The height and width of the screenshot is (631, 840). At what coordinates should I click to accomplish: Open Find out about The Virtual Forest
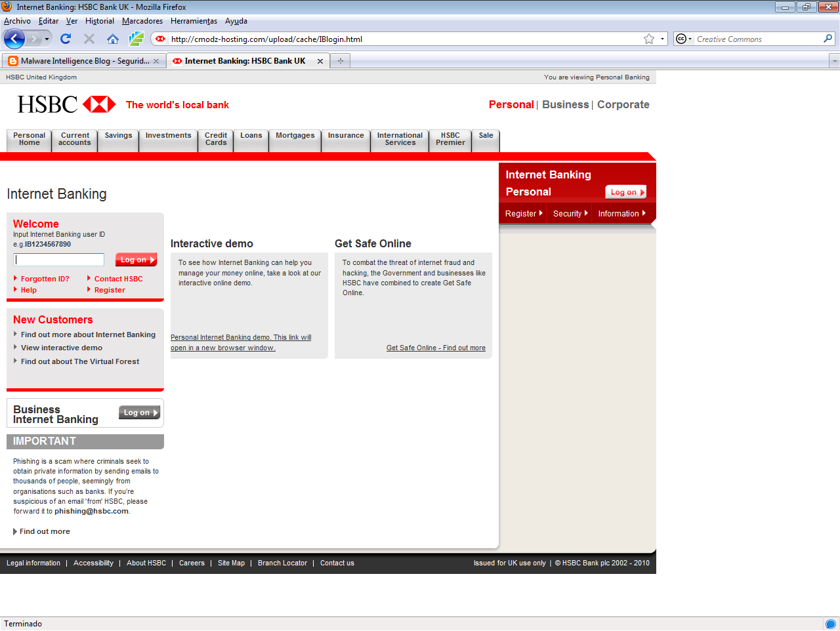(79, 361)
